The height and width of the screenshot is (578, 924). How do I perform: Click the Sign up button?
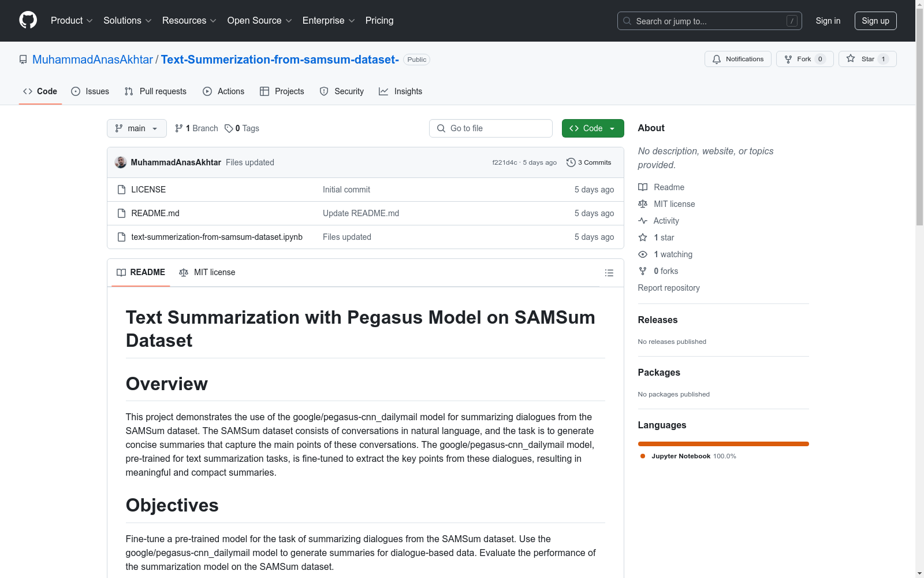click(x=875, y=21)
